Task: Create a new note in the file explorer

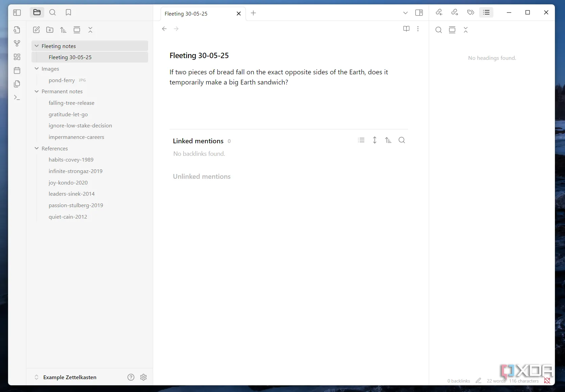Action: click(x=37, y=30)
